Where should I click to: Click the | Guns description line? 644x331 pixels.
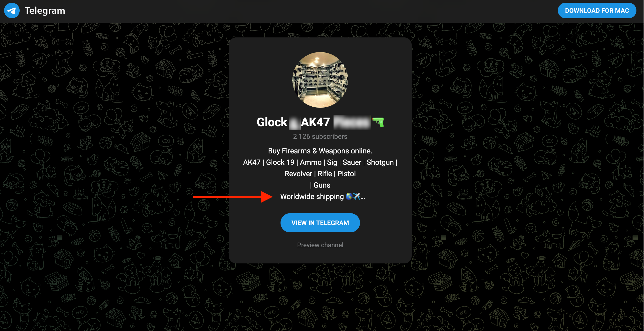coord(320,185)
